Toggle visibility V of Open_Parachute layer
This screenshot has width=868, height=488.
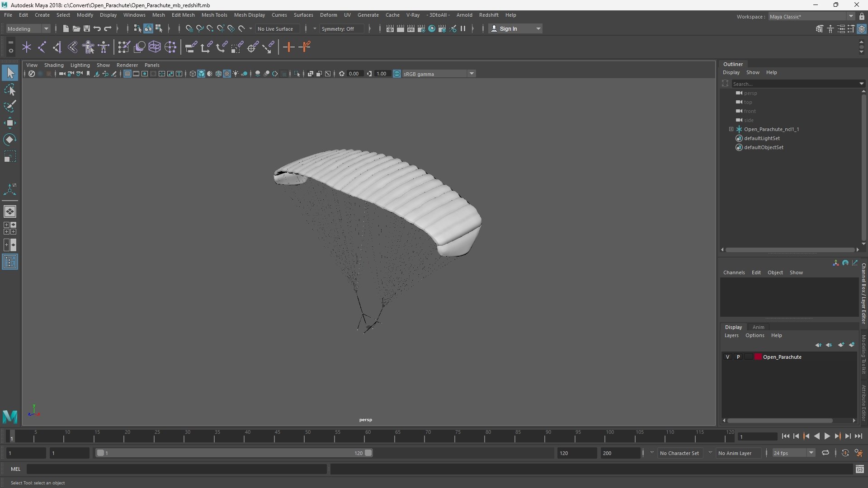point(727,357)
